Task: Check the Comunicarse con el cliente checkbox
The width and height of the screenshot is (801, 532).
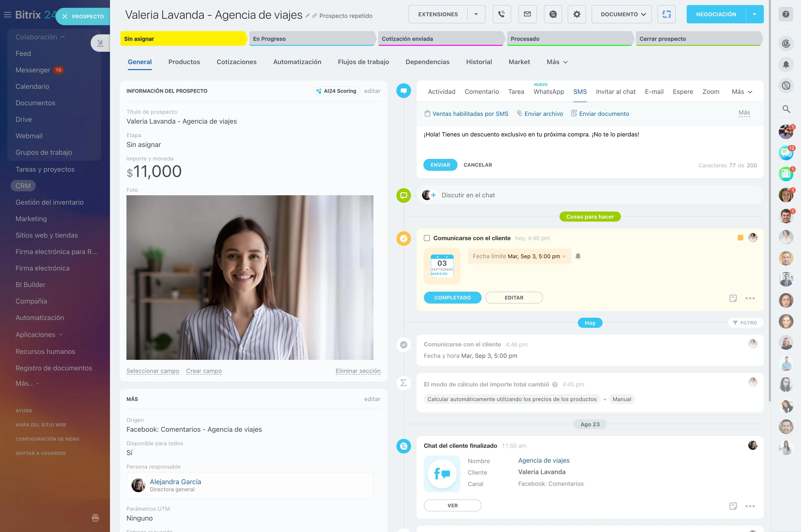Action: point(427,238)
